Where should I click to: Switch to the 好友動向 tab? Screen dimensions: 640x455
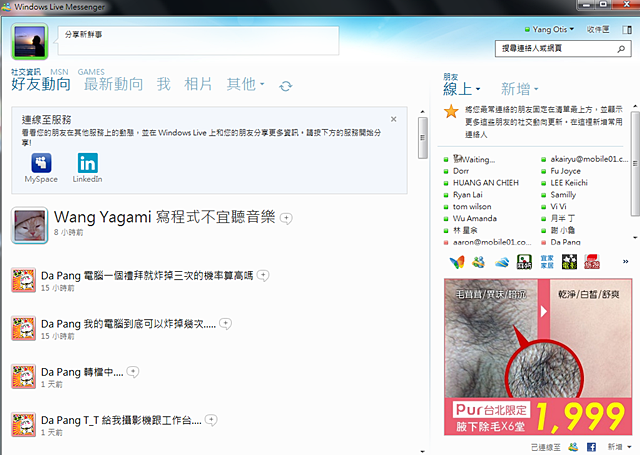[41, 84]
